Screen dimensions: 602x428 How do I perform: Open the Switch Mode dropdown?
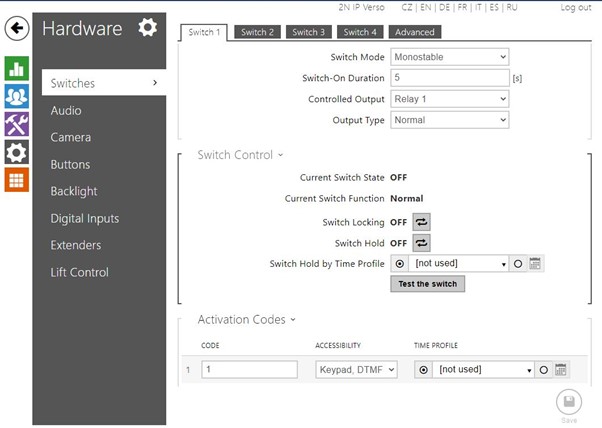[x=449, y=57]
